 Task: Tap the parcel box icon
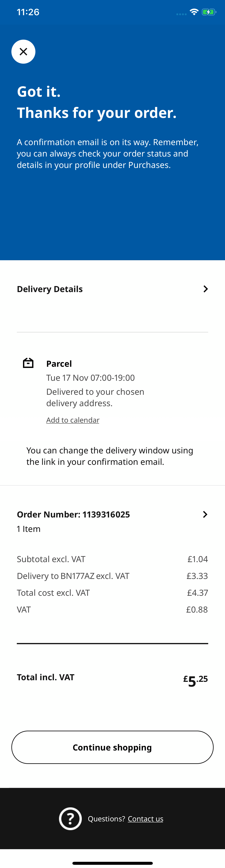[x=28, y=363]
